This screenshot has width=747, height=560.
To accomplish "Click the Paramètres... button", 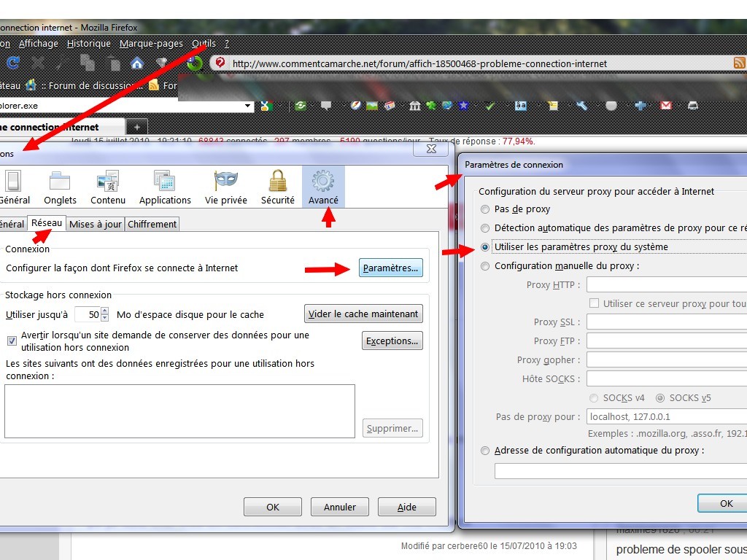I will pos(391,268).
